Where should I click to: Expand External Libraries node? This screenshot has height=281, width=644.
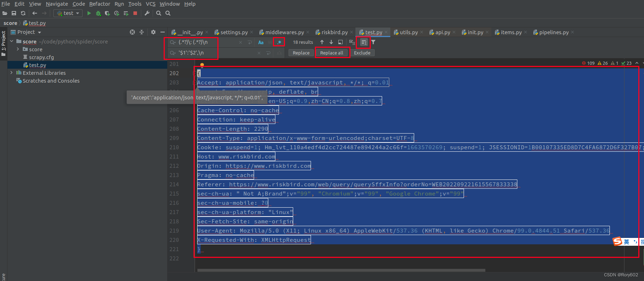12,73
